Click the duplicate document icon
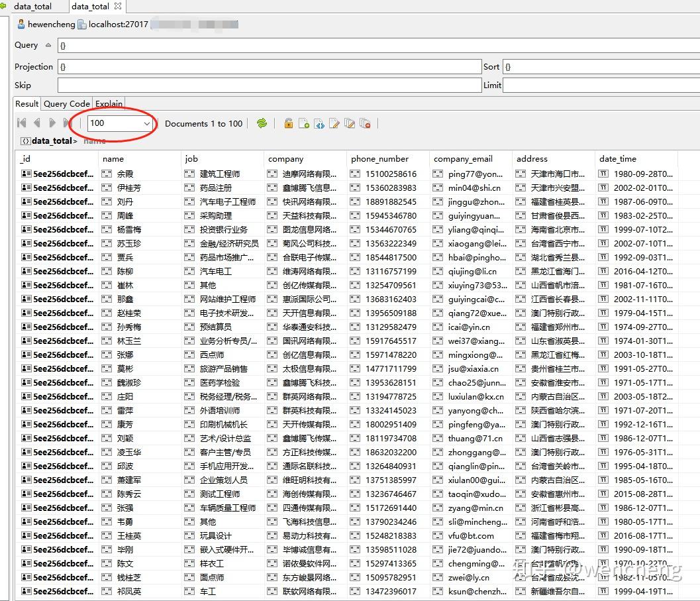 tap(349, 123)
